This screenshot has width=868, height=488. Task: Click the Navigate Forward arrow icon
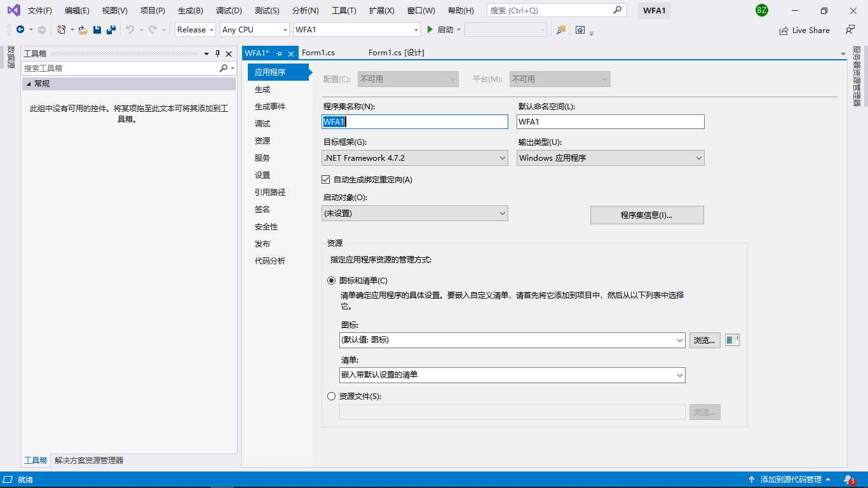(42, 30)
